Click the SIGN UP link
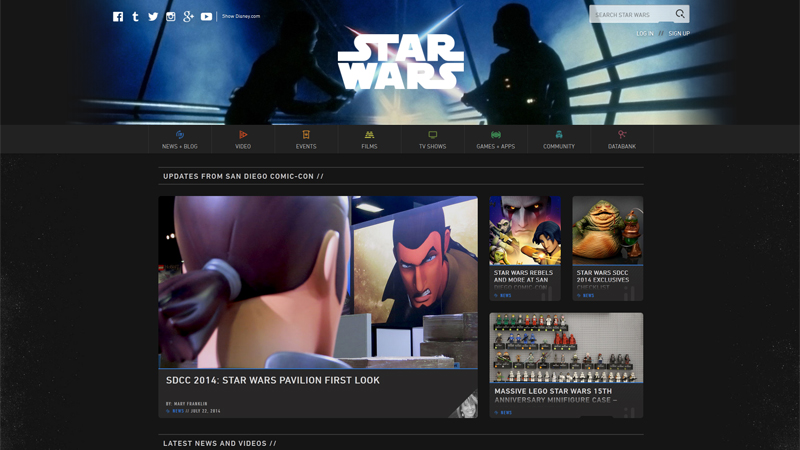The image size is (800, 450). 679,34
